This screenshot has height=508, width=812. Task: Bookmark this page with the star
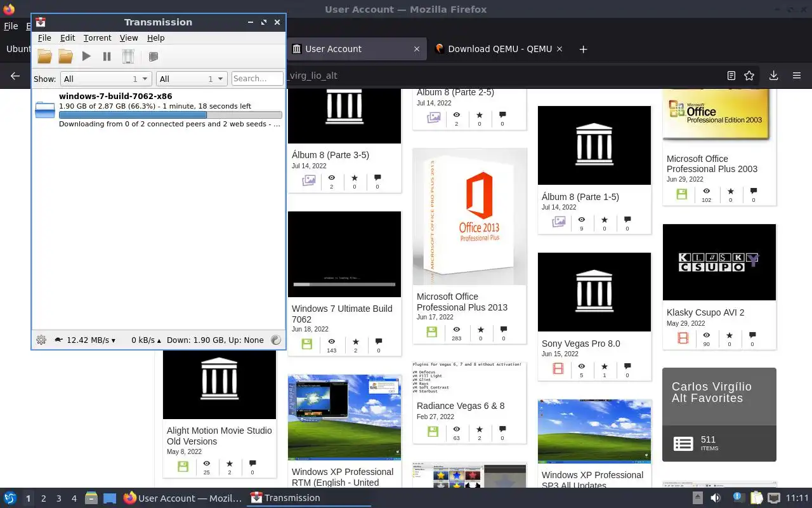(x=749, y=76)
